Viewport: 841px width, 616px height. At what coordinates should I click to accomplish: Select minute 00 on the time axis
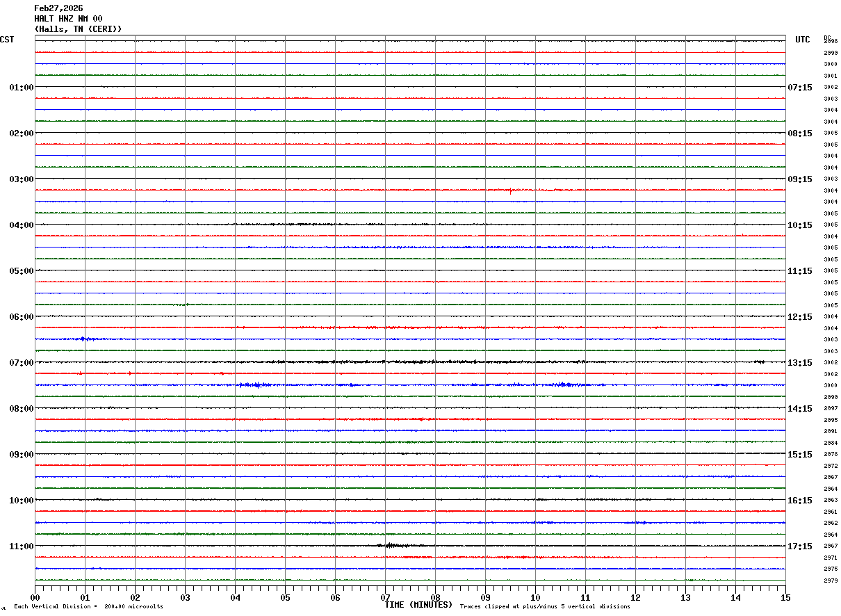35,597
